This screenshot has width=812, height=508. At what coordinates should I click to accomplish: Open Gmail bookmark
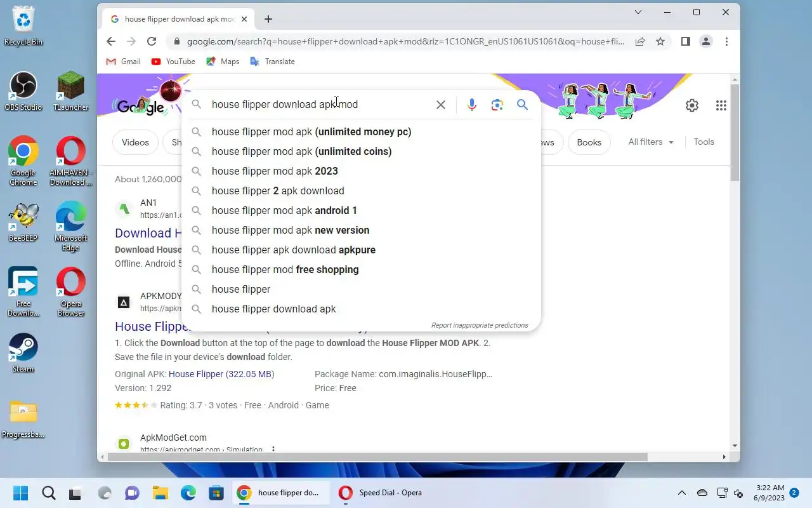point(123,62)
